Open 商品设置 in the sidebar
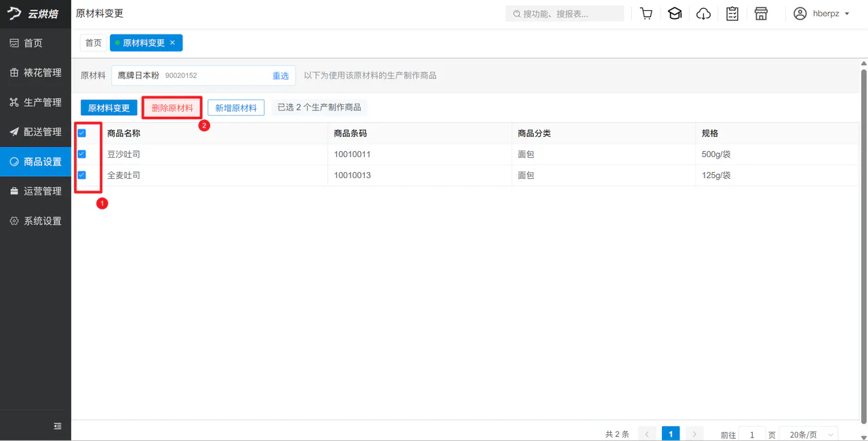868x441 pixels. coord(35,162)
